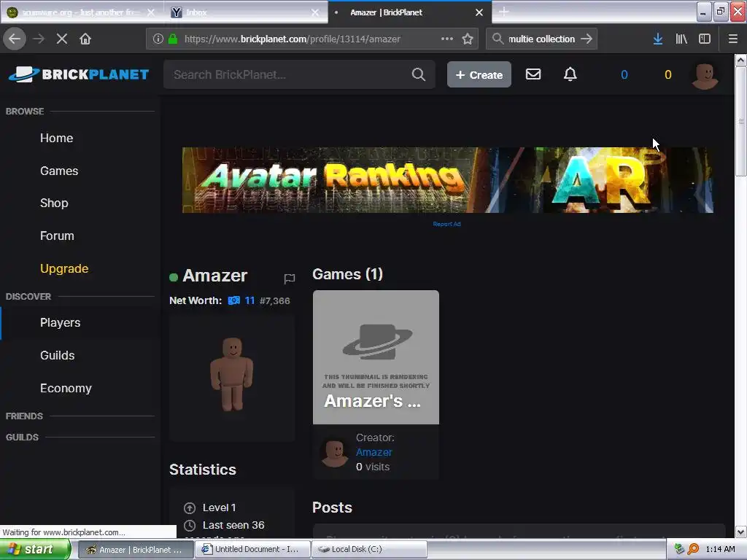Screen dimensions: 747x560
Task: Click the magnifier icon in BrickPlanet search
Action: click(418, 74)
